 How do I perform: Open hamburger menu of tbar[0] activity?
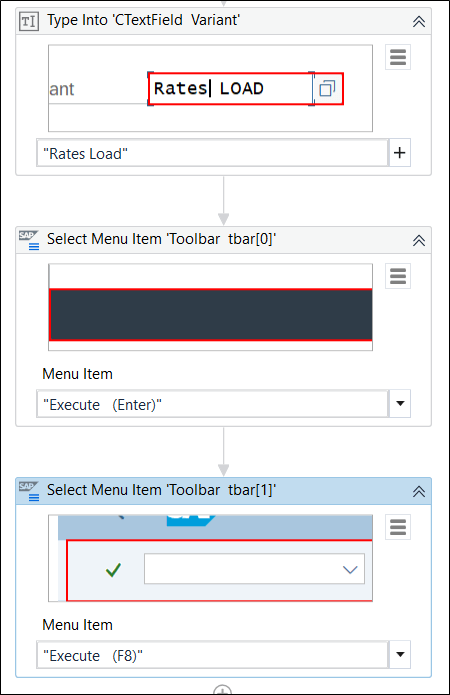tap(398, 276)
